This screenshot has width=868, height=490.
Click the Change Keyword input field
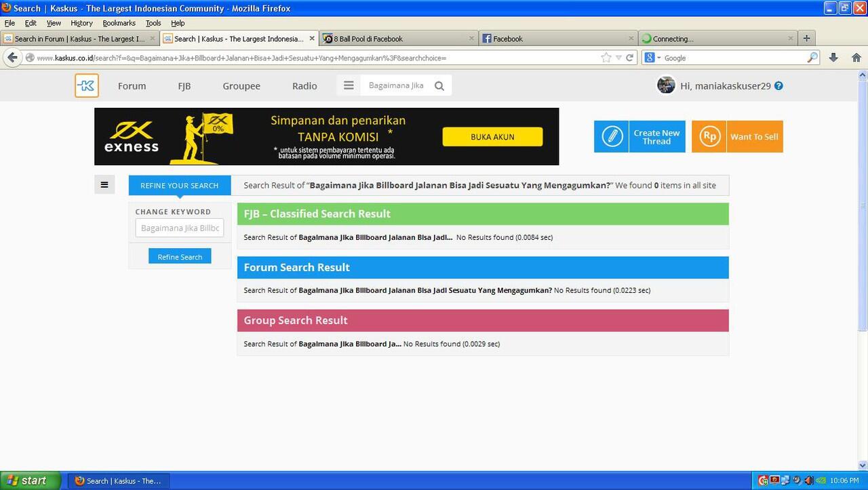pos(180,228)
